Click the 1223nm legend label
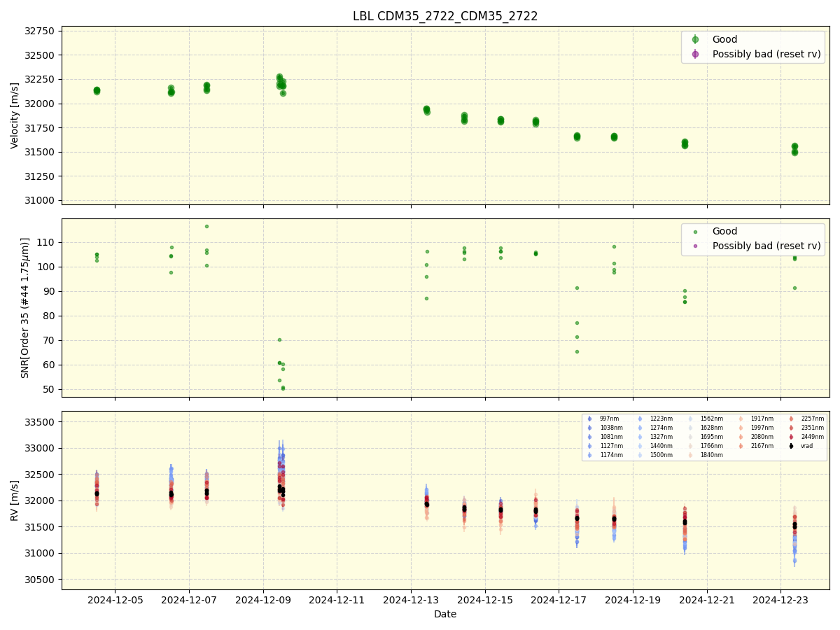The height and width of the screenshot is (630, 840). [x=661, y=419]
